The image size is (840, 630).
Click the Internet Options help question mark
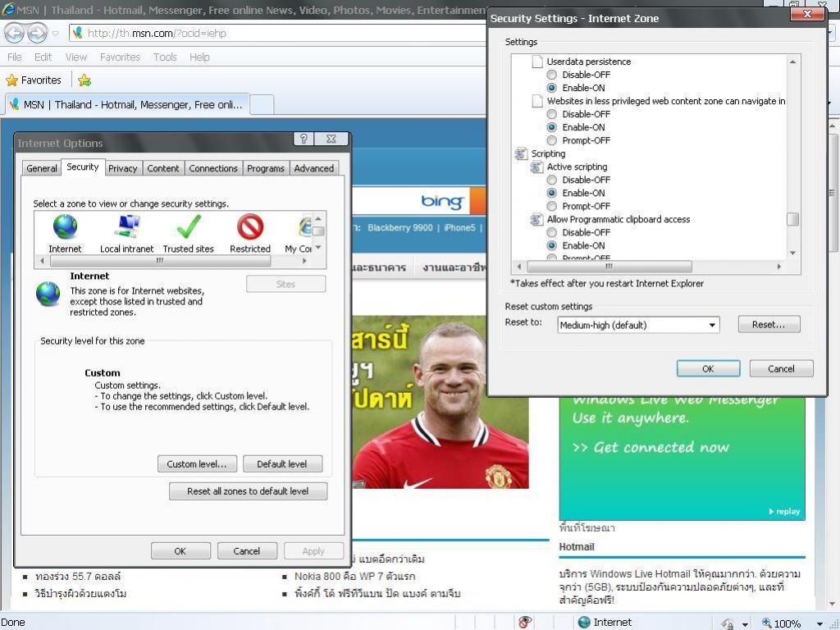pyautogui.click(x=304, y=139)
